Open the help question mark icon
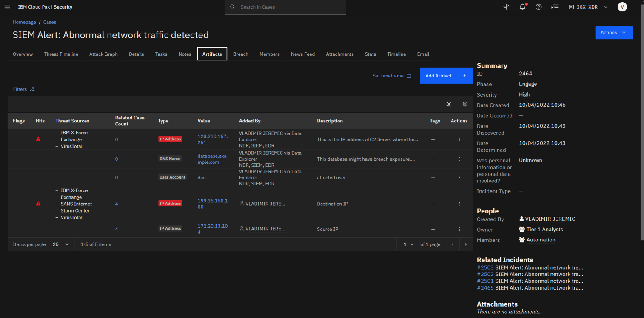 pos(539,7)
